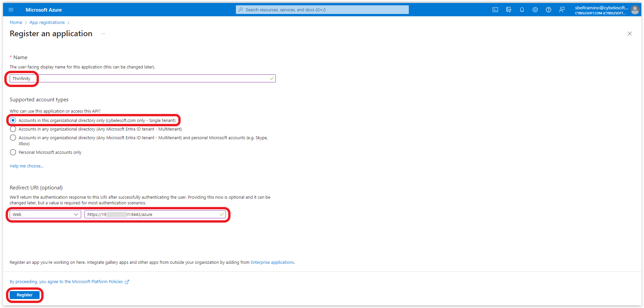This screenshot has width=644, height=308.
Task: Choose Personal Microsoft accounts only
Action: (x=13, y=152)
